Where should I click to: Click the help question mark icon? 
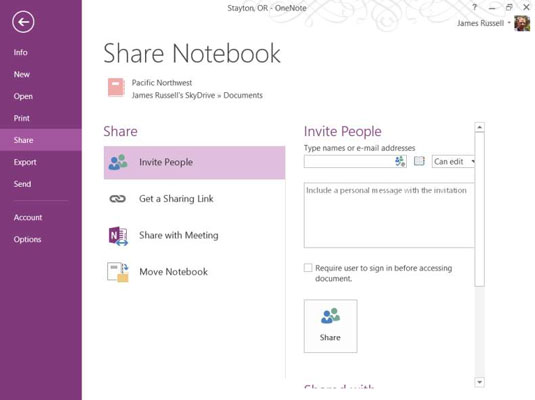(474, 7)
